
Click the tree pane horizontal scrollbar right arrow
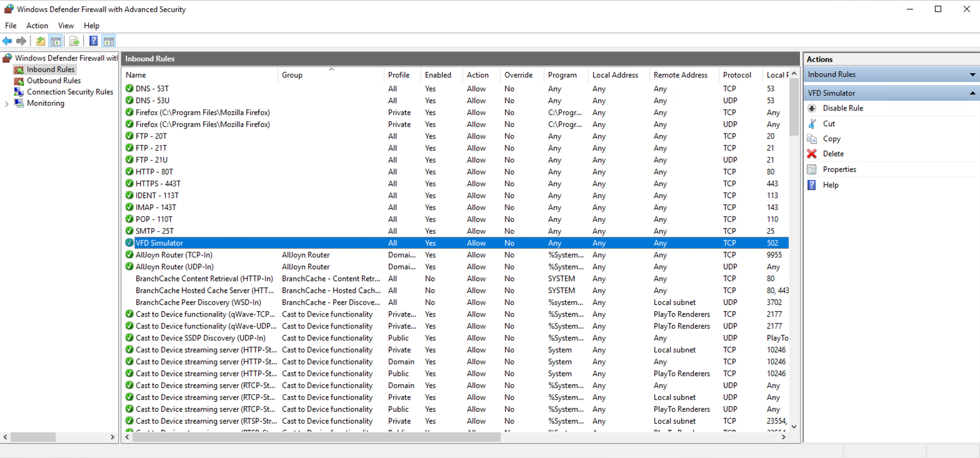(112, 437)
